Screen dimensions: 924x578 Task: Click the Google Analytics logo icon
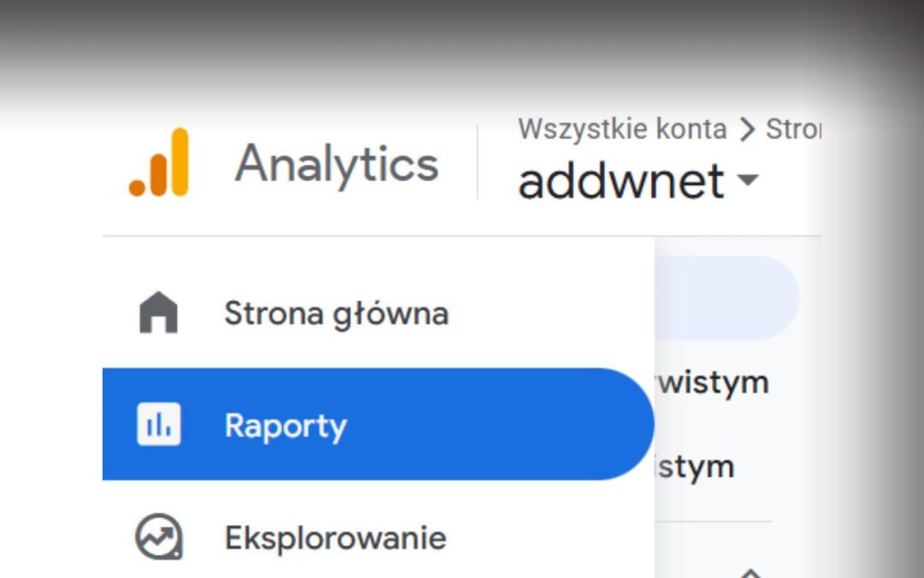coord(158,163)
